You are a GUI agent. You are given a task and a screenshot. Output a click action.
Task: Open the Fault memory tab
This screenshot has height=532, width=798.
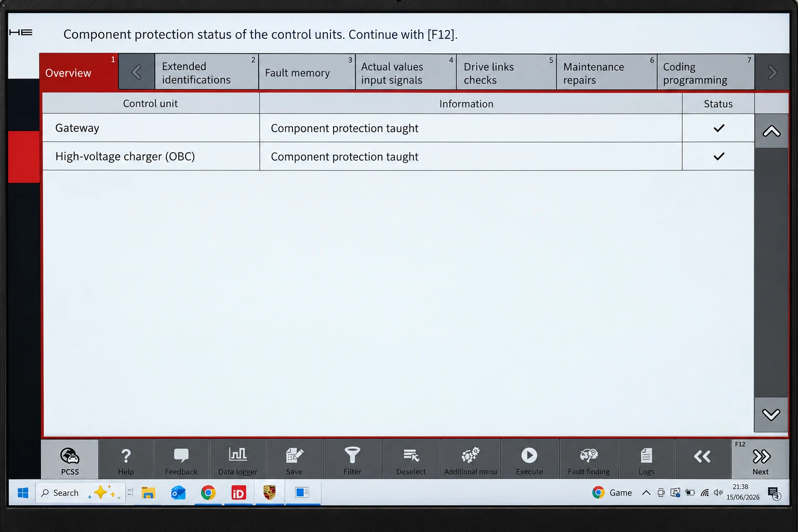pos(307,72)
